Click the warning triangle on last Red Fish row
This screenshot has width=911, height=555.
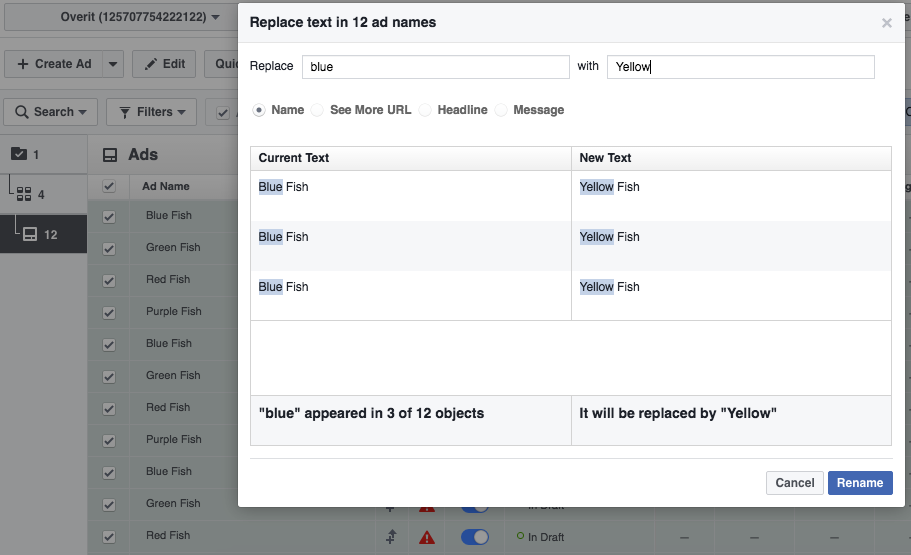(x=427, y=537)
